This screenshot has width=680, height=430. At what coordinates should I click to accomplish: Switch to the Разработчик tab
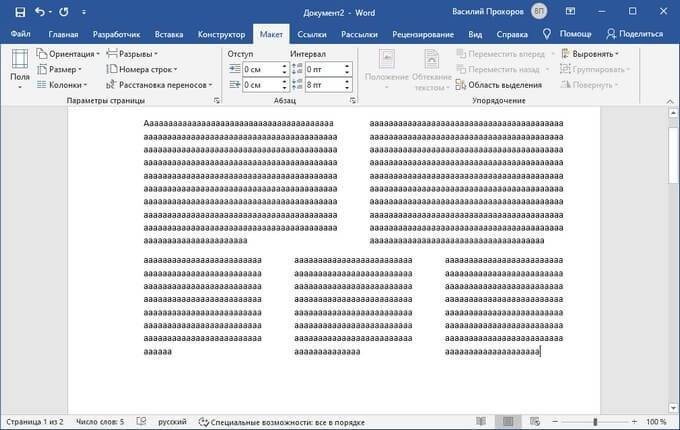[x=116, y=34]
